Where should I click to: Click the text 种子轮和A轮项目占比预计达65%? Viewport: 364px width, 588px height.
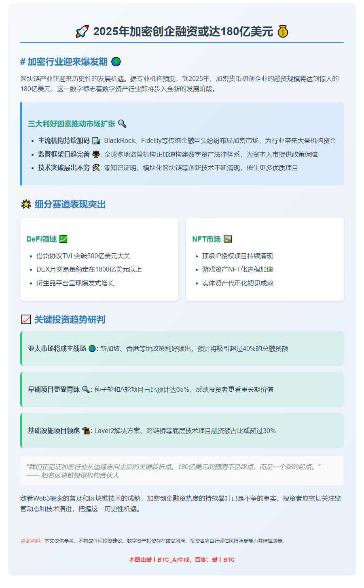pyautogui.click(x=142, y=389)
